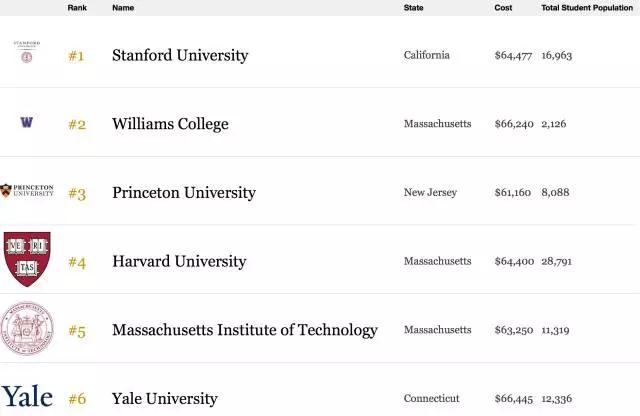Image resolution: width=640 pixels, height=416 pixels.
Task: Sort by Total Student Population header
Action: click(587, 8)
